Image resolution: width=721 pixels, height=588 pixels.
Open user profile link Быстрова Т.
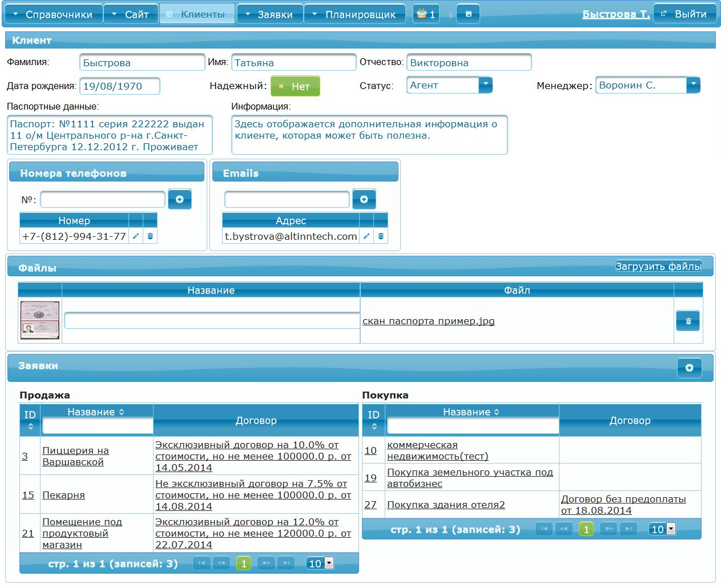point(616,14)
